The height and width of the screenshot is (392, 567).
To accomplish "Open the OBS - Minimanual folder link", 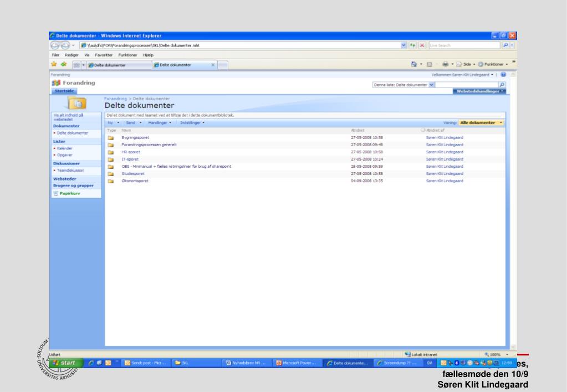I will coord(176,167).
